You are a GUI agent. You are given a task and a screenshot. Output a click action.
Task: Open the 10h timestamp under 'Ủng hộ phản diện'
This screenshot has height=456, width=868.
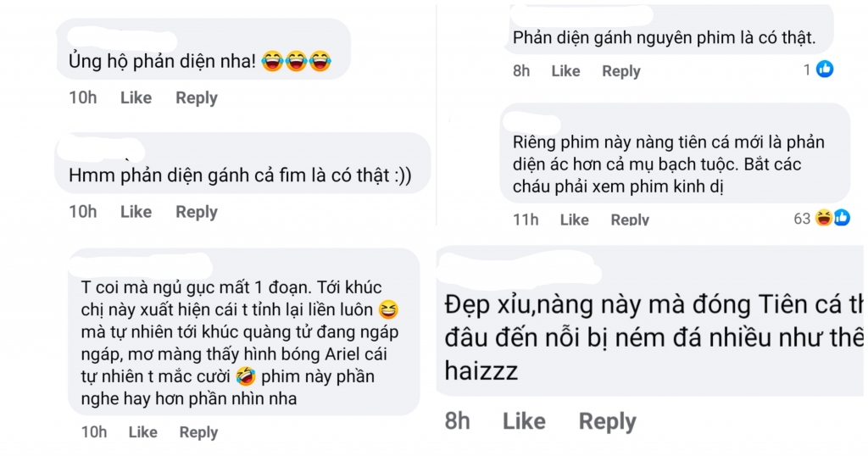click(x=83, y=97)
